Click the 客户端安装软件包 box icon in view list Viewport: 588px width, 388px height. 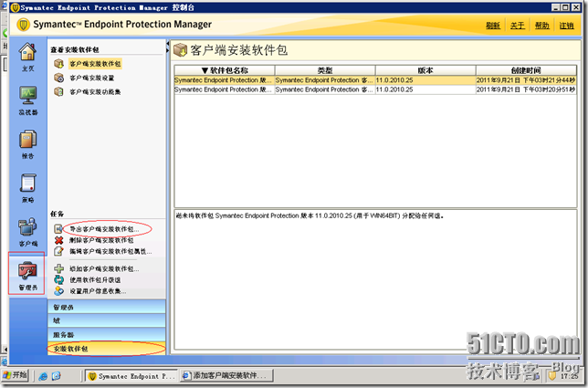[58, 64]
